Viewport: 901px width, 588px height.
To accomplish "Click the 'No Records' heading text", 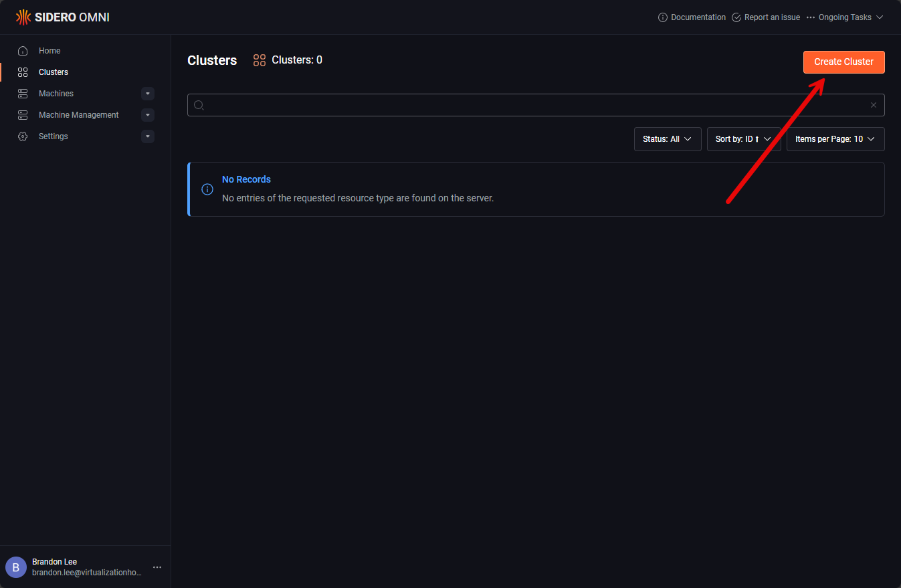I will click(x=246, y=179).
